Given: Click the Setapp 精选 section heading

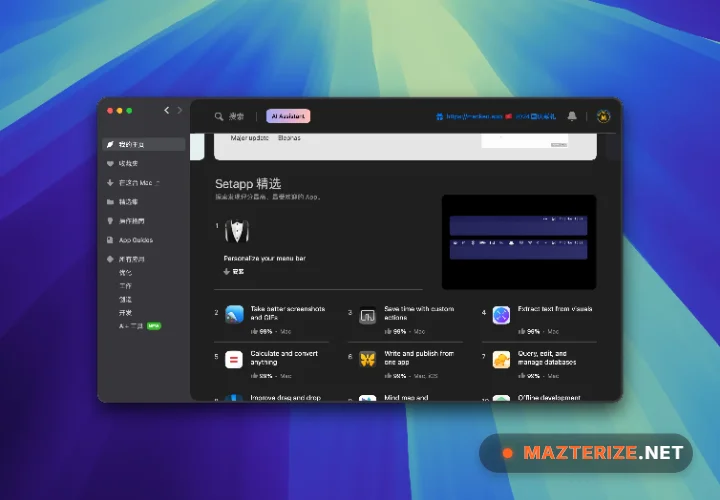Looking at the screenshot, I should (248, 184).
